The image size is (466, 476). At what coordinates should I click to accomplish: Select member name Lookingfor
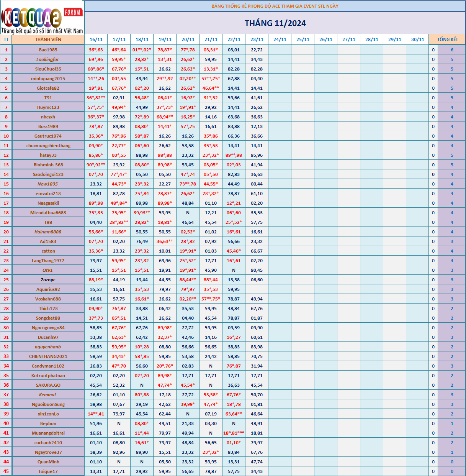pos(48,59)
